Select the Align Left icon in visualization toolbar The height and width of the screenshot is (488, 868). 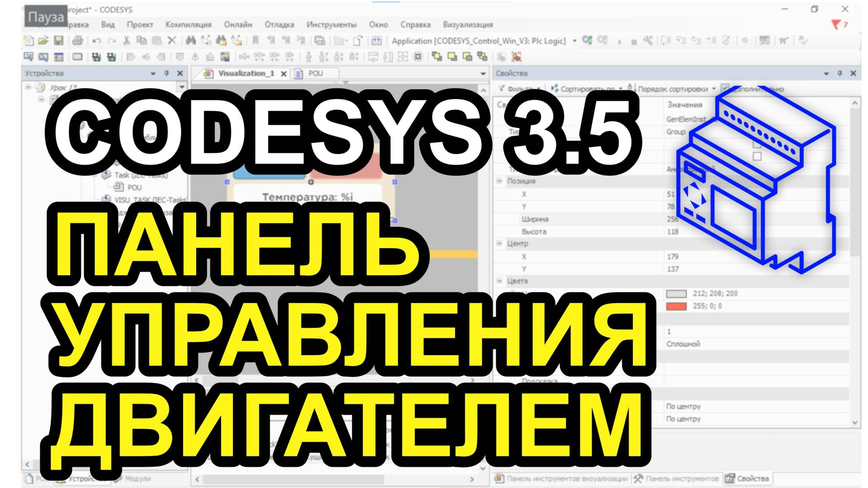131,57
